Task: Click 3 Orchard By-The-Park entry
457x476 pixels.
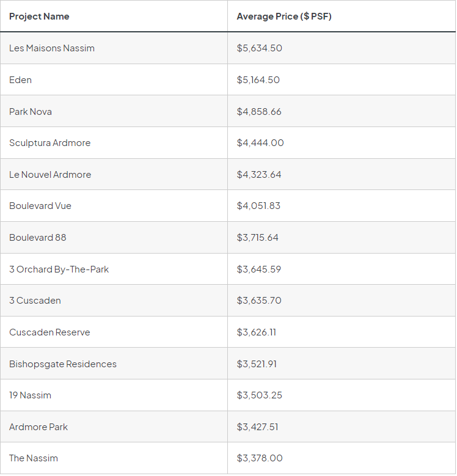Action: click(x=59, y=269)
